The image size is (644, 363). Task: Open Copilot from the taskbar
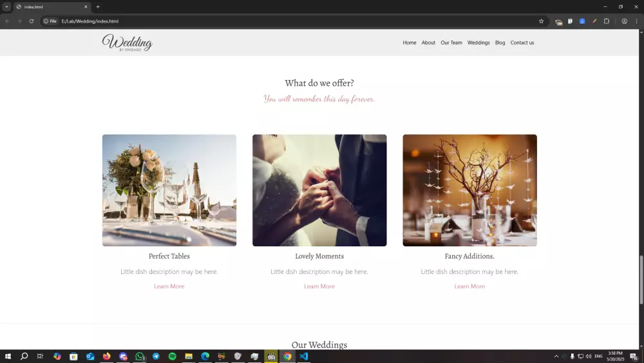57,357
